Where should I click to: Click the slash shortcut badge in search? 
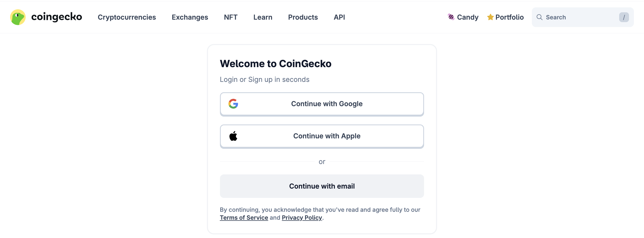point(624,17)
